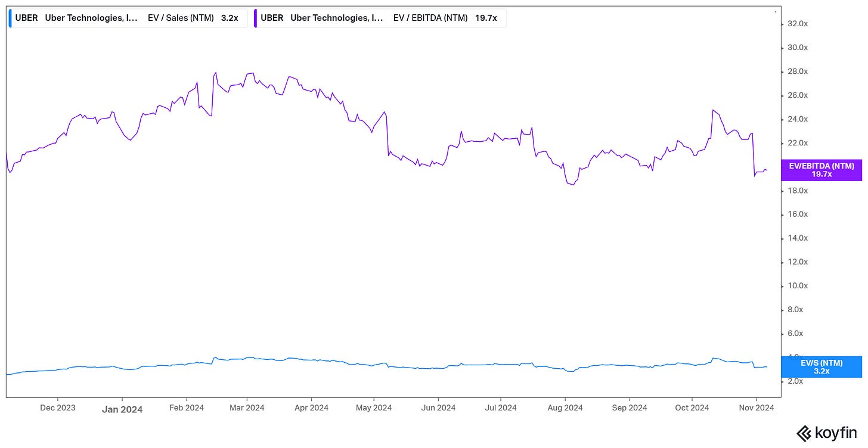
Task: Click the Aug 2024 x-axis label
Action: [565, 408]
